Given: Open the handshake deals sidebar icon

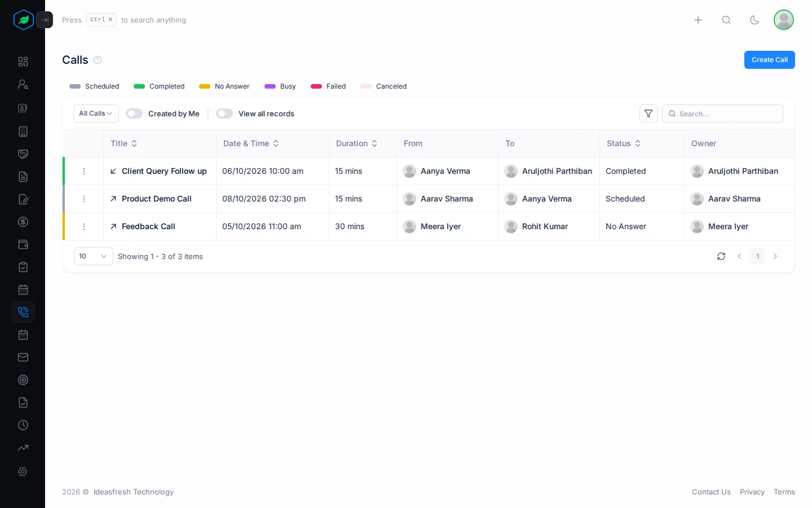Looking at the screenshot, I should pos(23,154).
